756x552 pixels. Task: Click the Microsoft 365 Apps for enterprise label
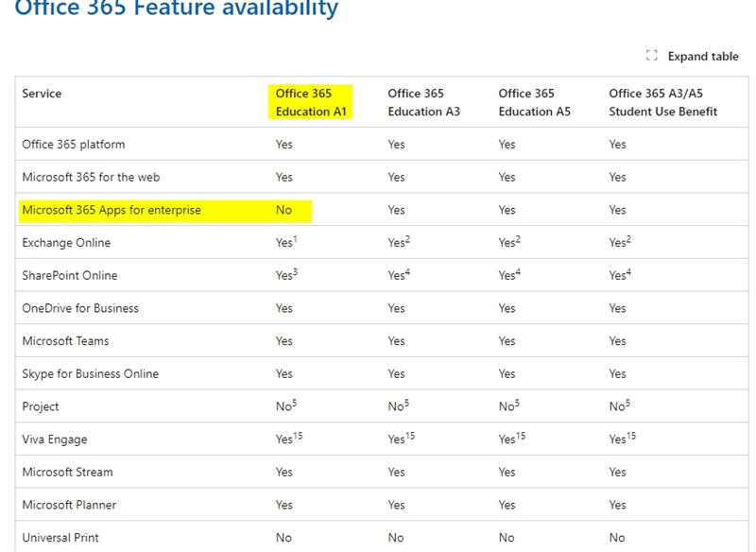pyautogui.click(x=112, y=210)
